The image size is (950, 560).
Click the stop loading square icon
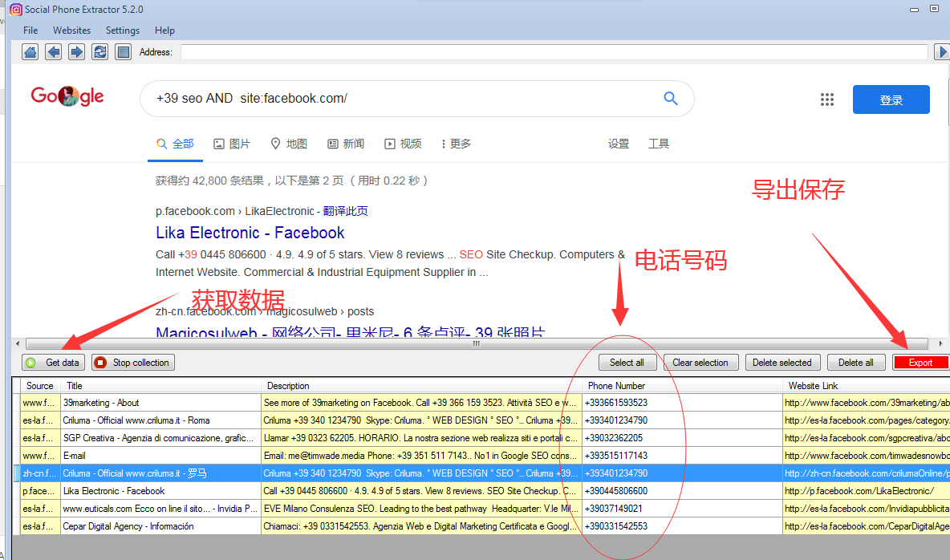[122, 51]
